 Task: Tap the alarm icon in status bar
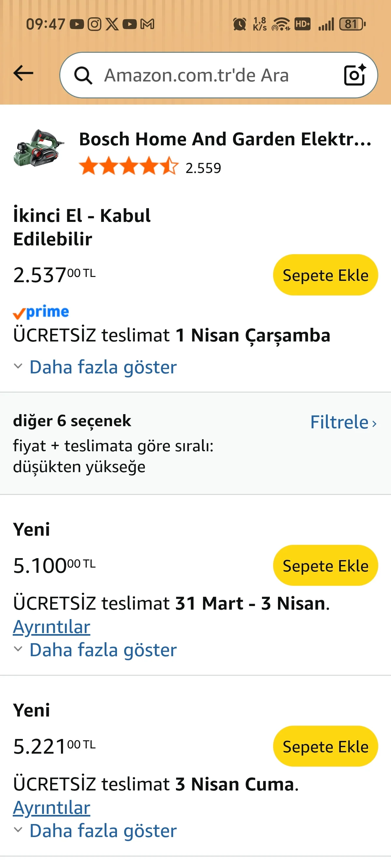(239, 24)
